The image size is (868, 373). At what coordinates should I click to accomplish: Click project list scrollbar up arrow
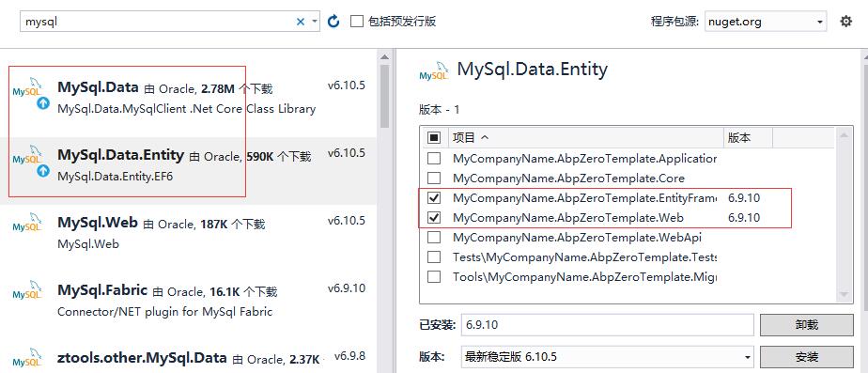pos(843,136)
